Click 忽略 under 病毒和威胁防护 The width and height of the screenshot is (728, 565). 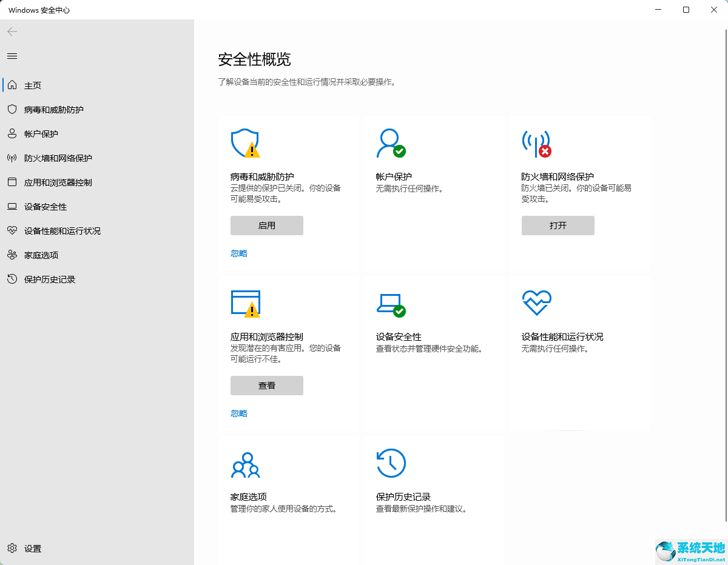238,253
